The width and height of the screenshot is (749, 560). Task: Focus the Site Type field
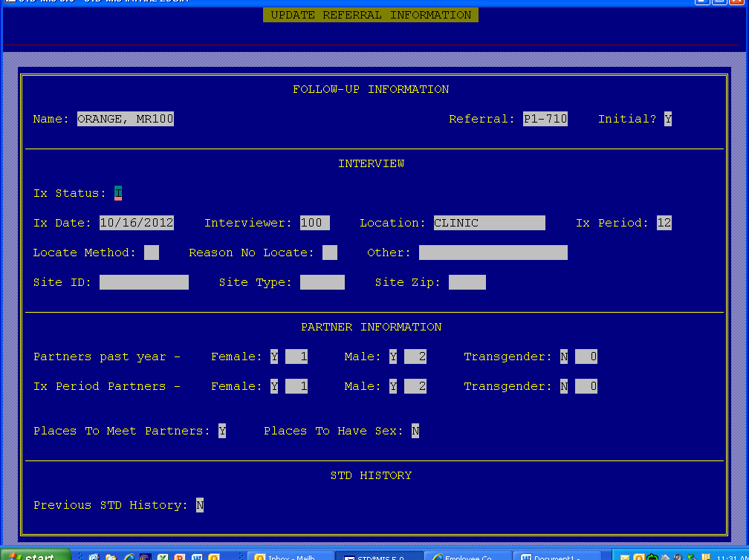(x=322, y=282)
